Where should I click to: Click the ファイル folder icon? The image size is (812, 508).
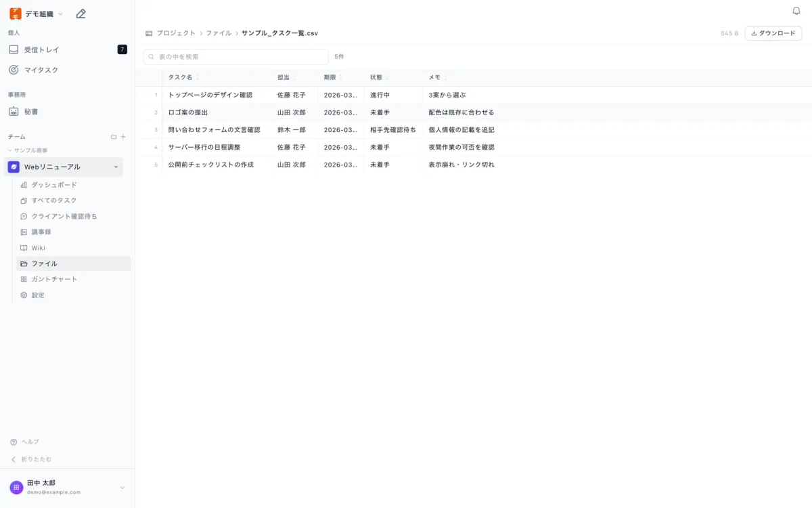[x=24, y=263]
